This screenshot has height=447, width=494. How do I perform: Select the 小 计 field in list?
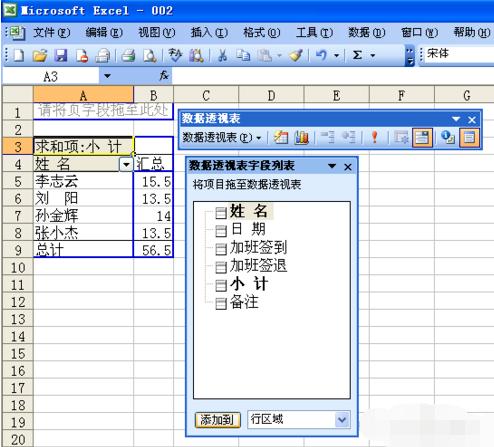249,284
